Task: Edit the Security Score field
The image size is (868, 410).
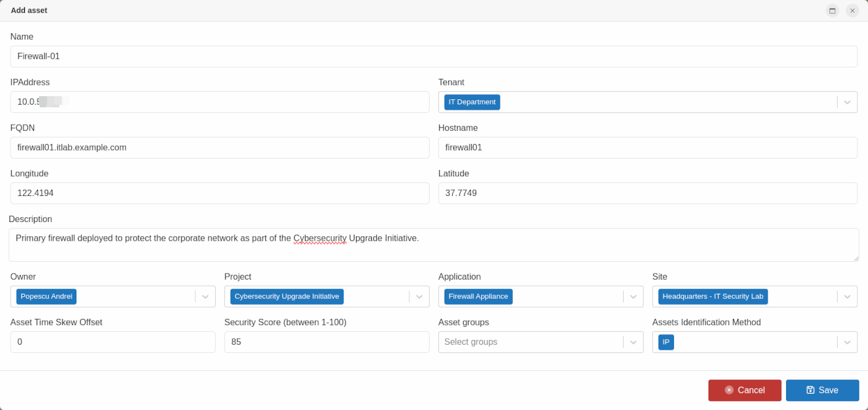Action: (327, 342)
